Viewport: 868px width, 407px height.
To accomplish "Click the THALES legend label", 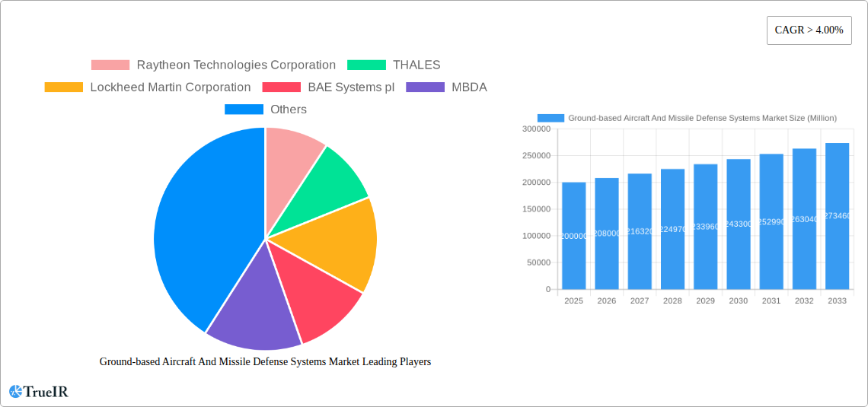I will [x=416, y=65].
